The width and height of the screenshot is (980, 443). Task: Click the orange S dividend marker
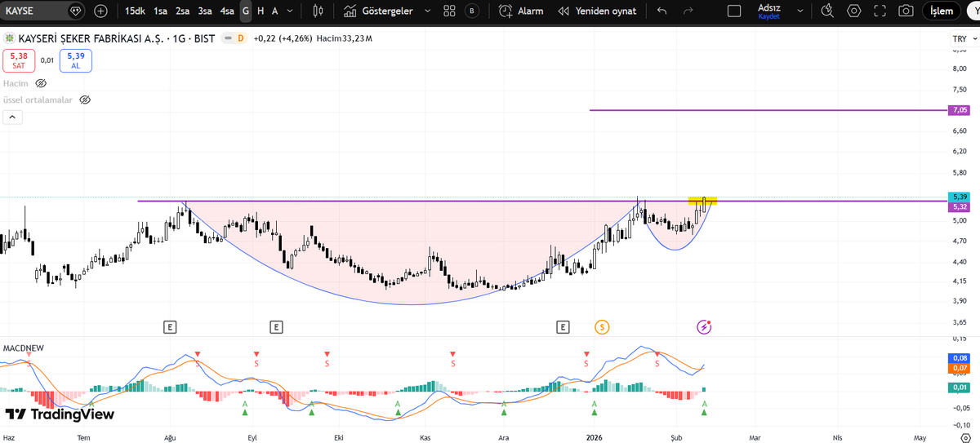tap(602, 327)
